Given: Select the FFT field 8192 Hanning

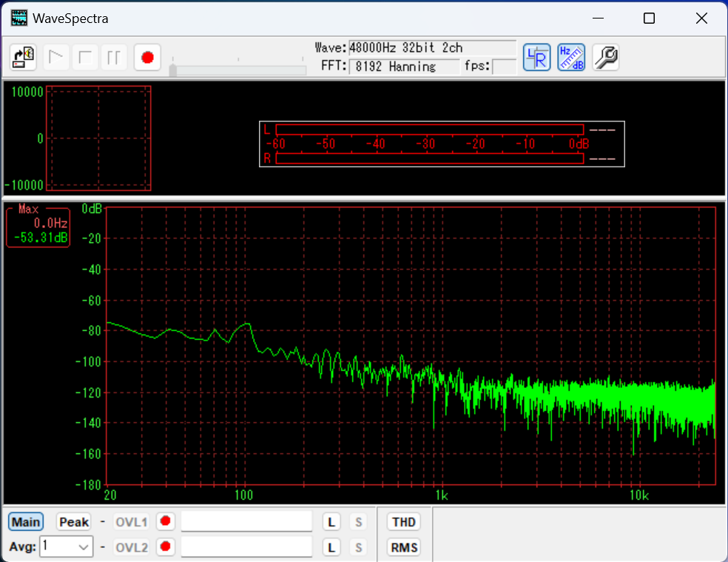Looking at the screenshot, I should (x=404, y=67).
